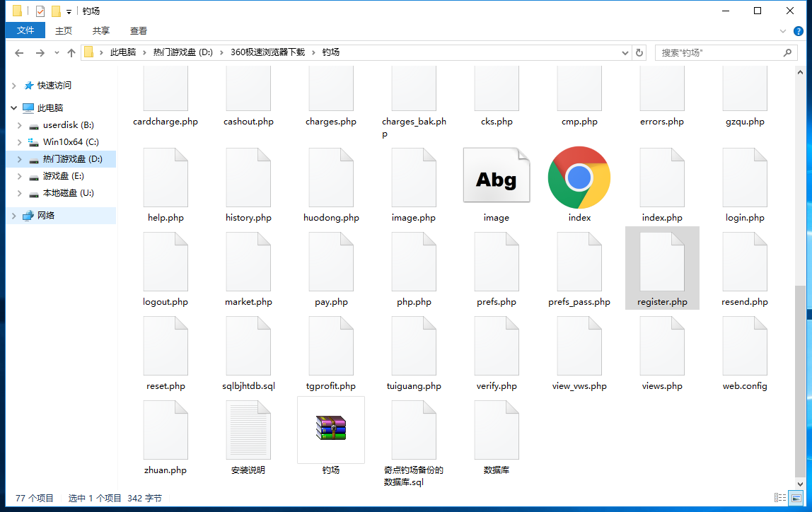Viewport: 812px width, 512px height.
Task: Click the Refresh button in address bar
Action: coord(639,52)
